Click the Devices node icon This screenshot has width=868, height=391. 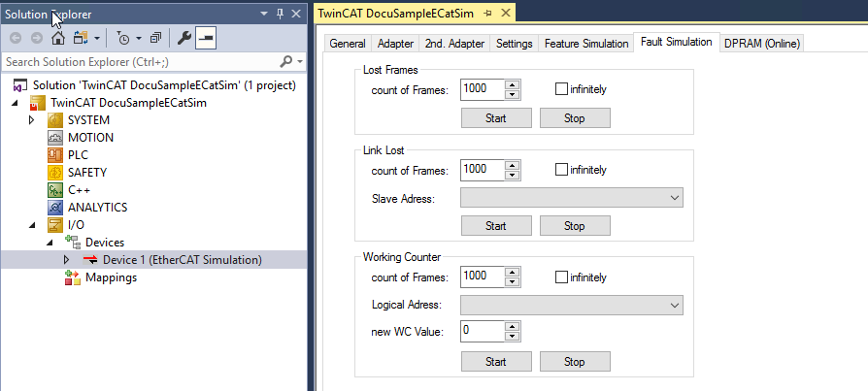point(73,243)
